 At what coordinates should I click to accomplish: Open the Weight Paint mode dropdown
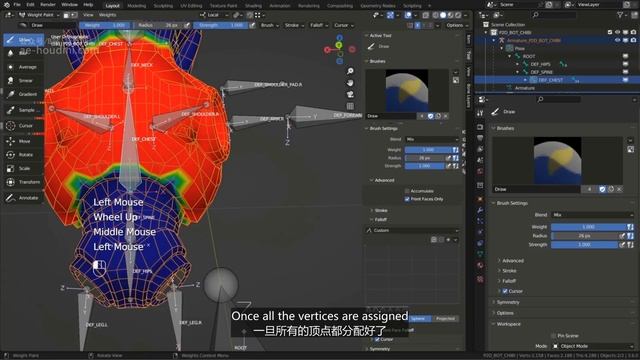[38, 15]
